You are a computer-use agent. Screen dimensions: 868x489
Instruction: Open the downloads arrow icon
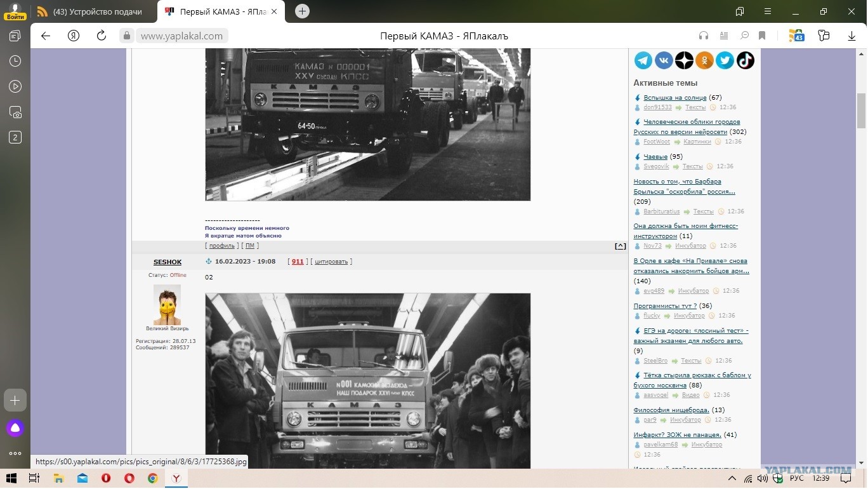pyautogui.click(x=852, y=36)
